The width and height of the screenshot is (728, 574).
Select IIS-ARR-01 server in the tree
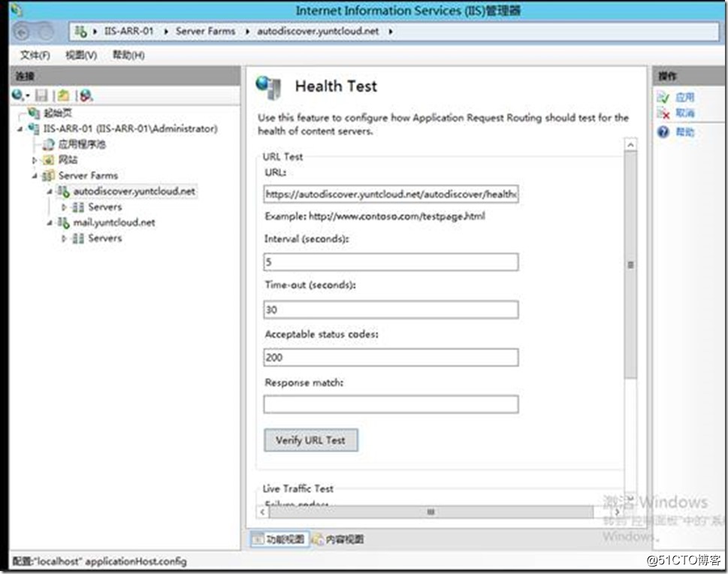(130, 128)
